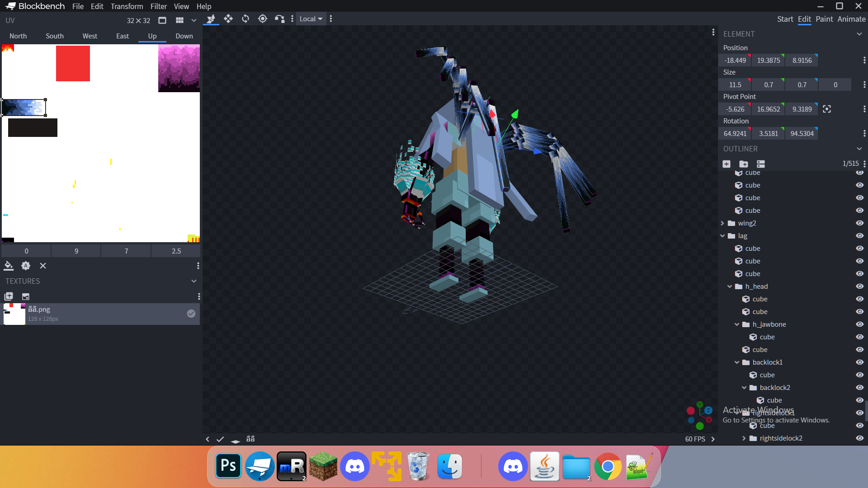
Task: Click the Position X value field
Action: click(735, 60)
